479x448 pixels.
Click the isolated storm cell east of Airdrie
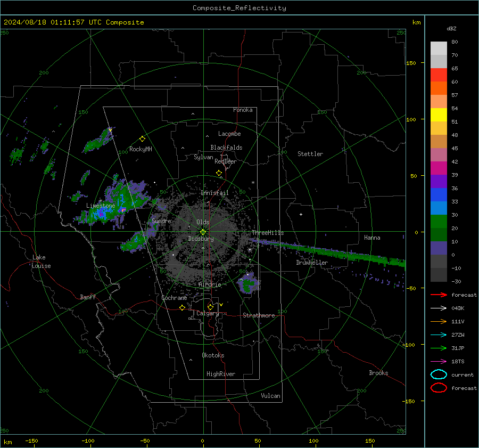coord(248,283)
